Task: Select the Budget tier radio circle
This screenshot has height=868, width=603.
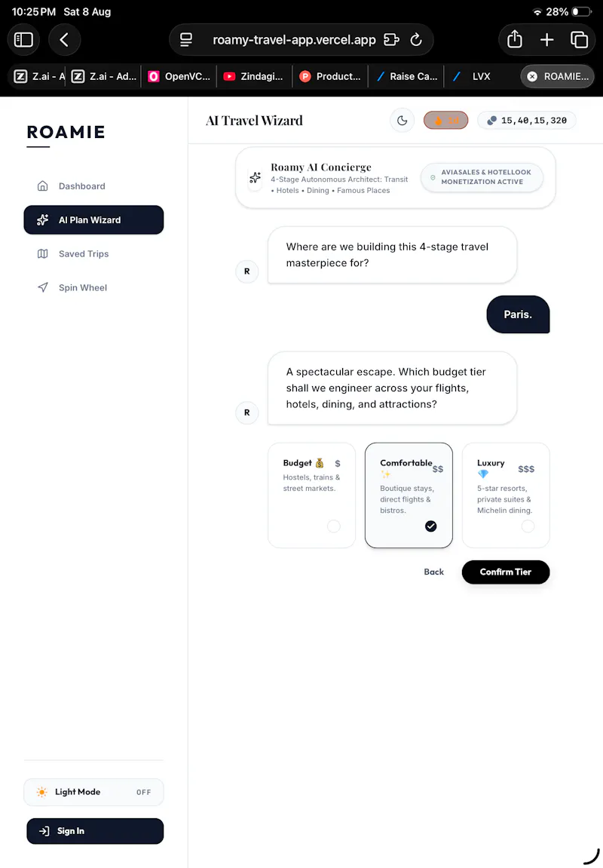Action: point(334,526)
